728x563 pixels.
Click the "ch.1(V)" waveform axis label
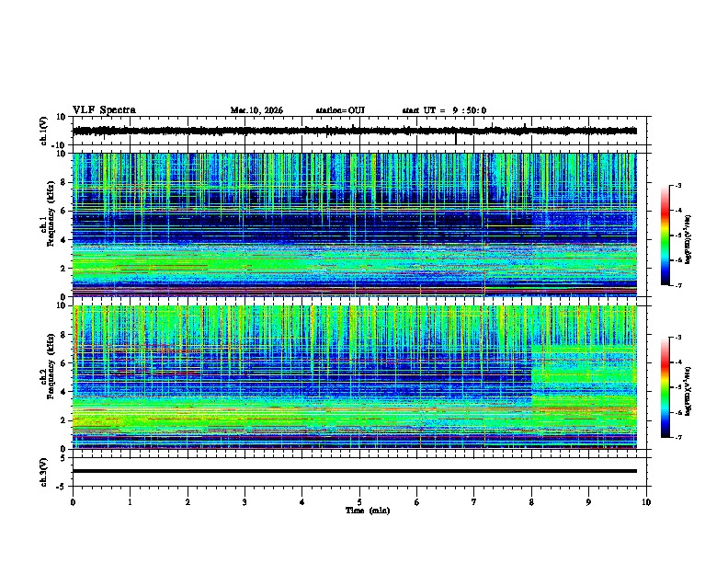point(44,131)
